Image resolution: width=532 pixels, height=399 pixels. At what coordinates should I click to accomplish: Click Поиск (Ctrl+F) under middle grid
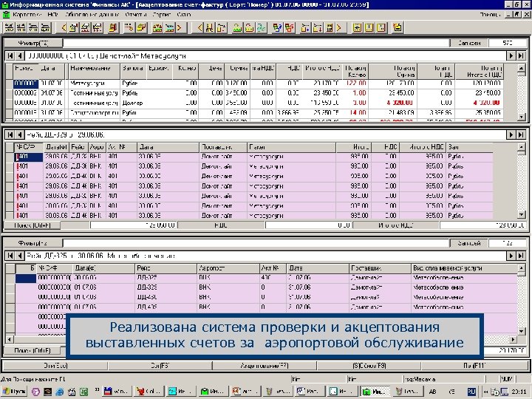32,225
